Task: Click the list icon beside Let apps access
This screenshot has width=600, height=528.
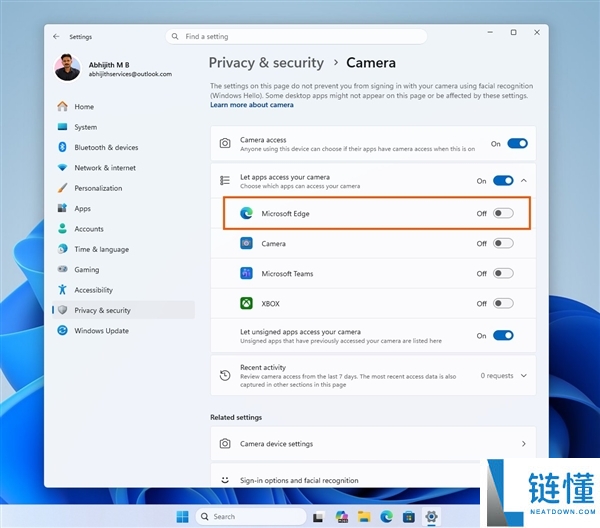Action: coord(225,181)
